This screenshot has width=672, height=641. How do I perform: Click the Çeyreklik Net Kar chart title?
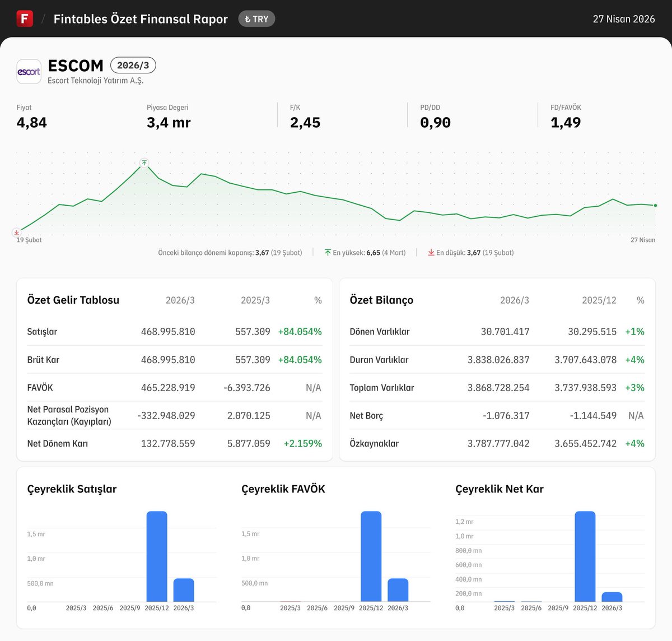pyautogui.click(x=500, y=489)
